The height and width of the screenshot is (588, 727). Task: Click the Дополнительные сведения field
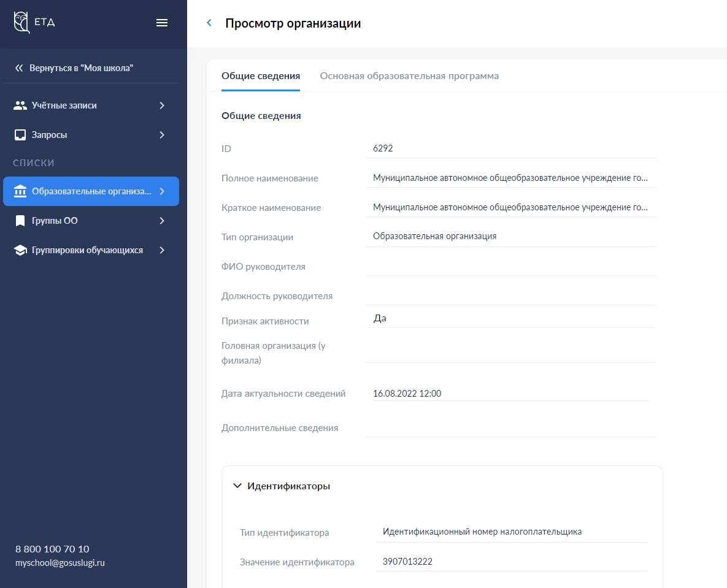coord(510,427)
